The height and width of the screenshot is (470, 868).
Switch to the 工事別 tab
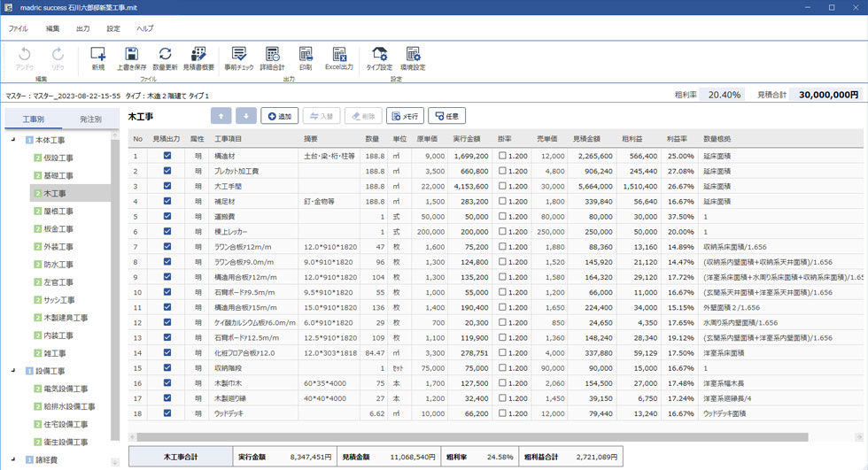tap(34, 119)
